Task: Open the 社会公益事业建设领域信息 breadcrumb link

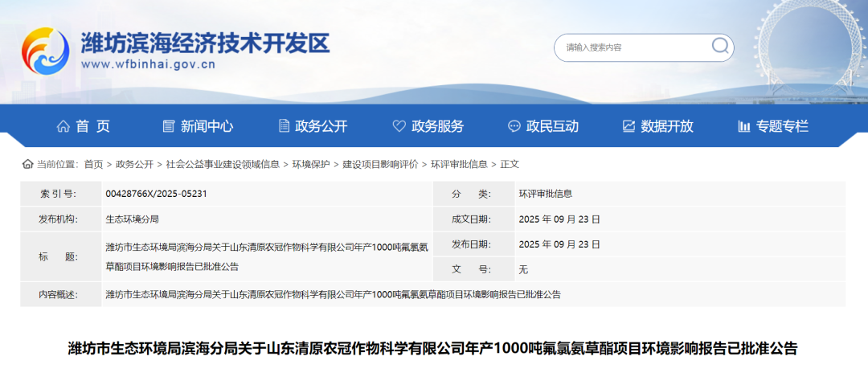Action: (x=223, y=164)
